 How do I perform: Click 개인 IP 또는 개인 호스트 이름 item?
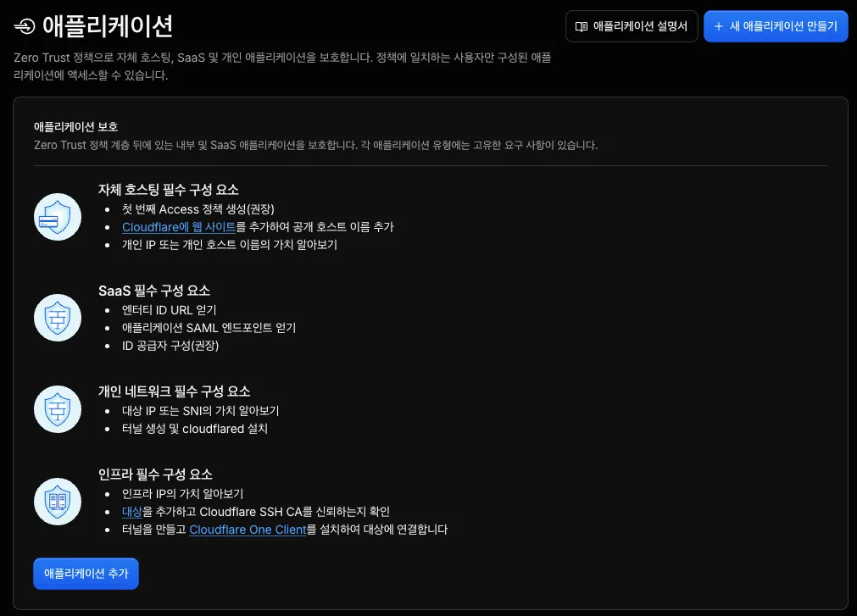coord(230,245)
